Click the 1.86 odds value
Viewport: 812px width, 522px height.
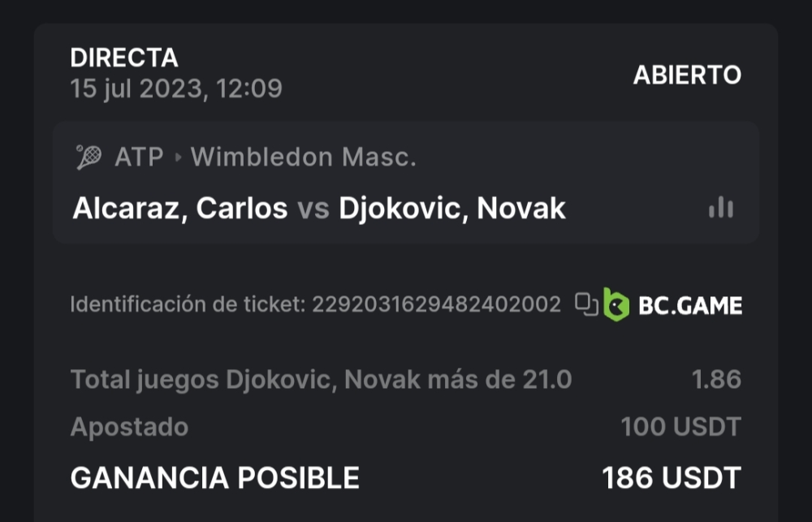pos(716,379)
